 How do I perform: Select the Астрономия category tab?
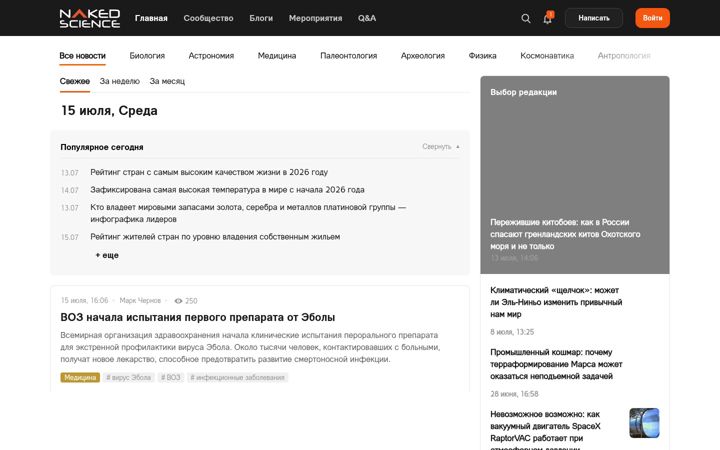[x=211, y=56]
